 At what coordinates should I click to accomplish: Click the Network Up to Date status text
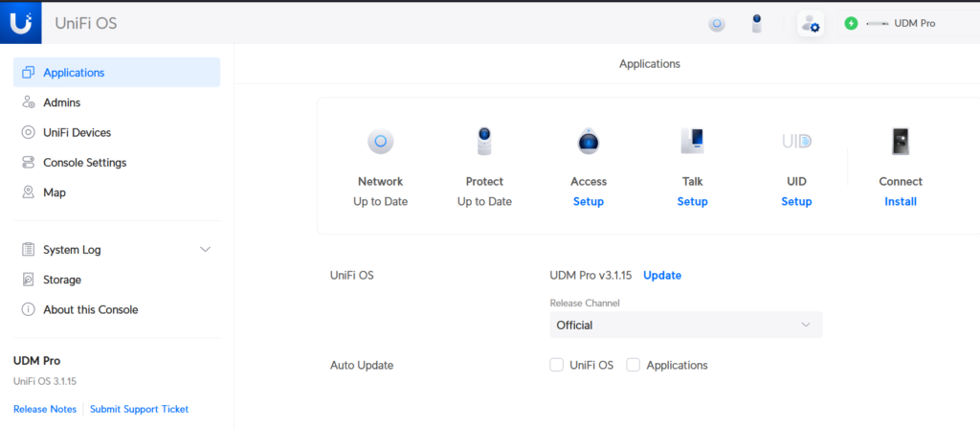381,201
